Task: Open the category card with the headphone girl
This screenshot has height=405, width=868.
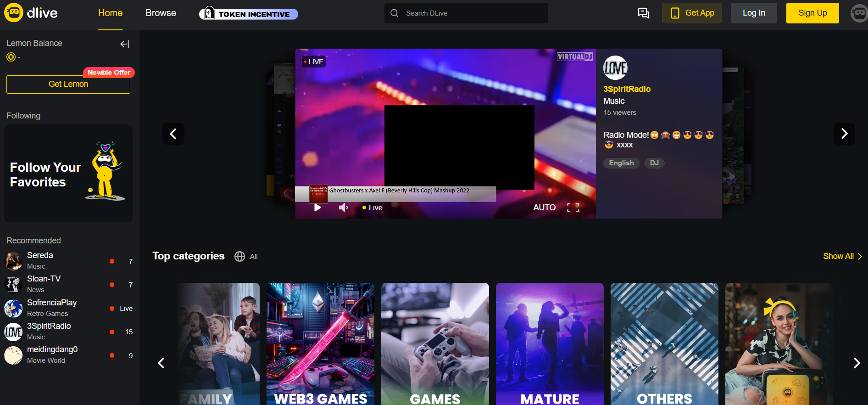Action: point(779,344)
